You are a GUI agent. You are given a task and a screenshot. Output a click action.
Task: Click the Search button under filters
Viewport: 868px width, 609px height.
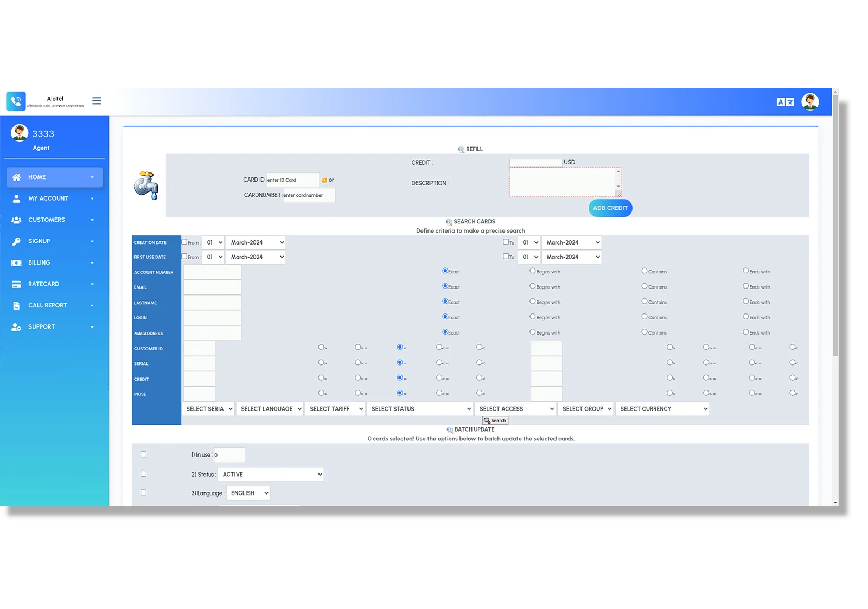[495, 421]
